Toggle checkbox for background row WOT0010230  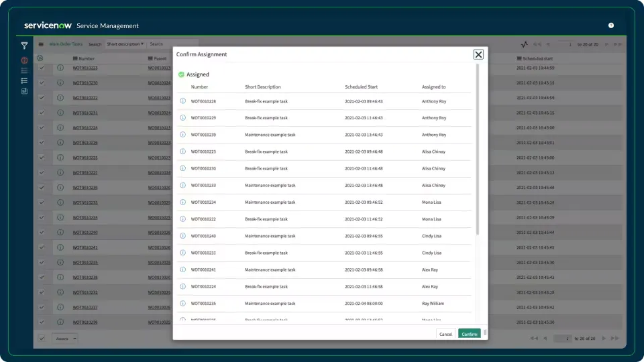42,82
